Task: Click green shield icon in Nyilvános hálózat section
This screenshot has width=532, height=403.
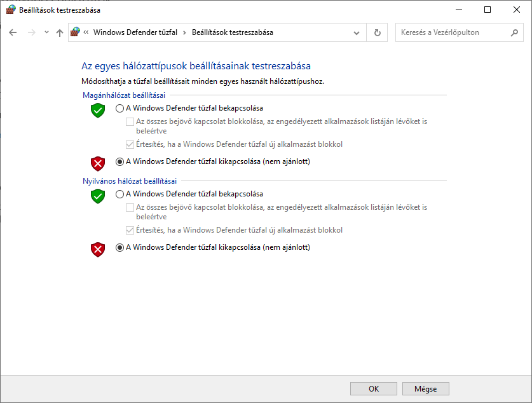Action: [x=98, y=196]
